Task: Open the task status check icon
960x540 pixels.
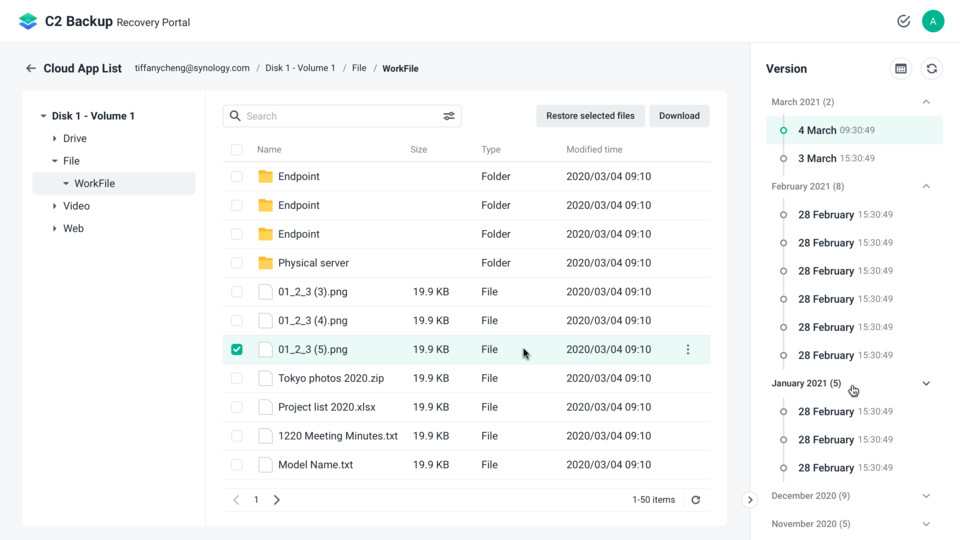Action: point(903,21)
